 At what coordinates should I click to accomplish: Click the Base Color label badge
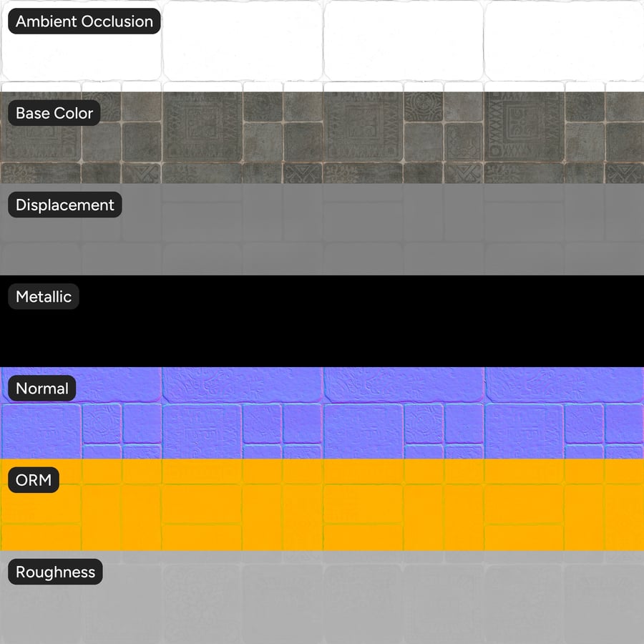(x=54, y=113)
